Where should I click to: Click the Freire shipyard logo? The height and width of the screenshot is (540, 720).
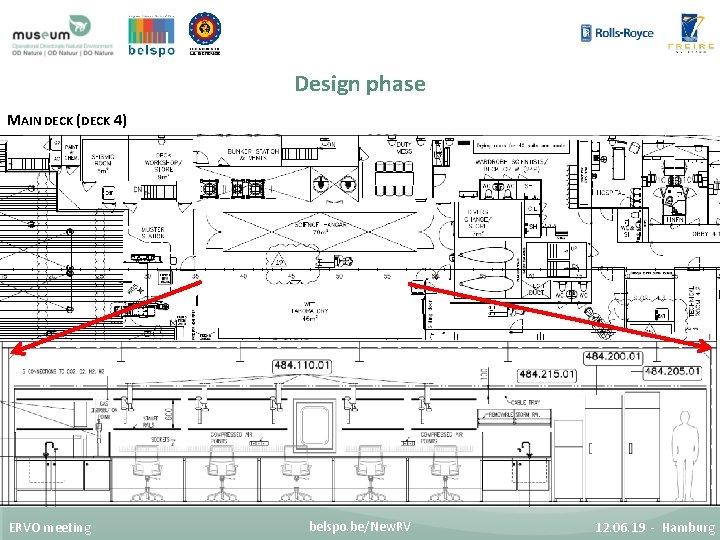click(692, 33)
